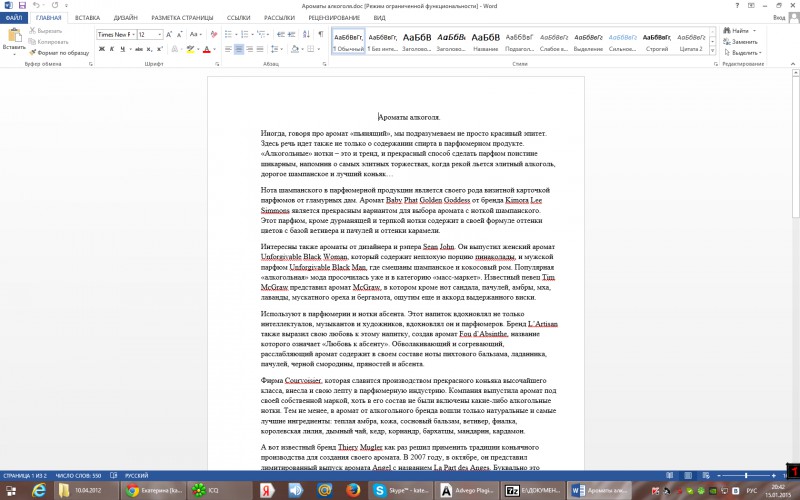This screenshot has width=800, height=500.
Task: Increase font size with the large A icon
Action: coord(169,34)
